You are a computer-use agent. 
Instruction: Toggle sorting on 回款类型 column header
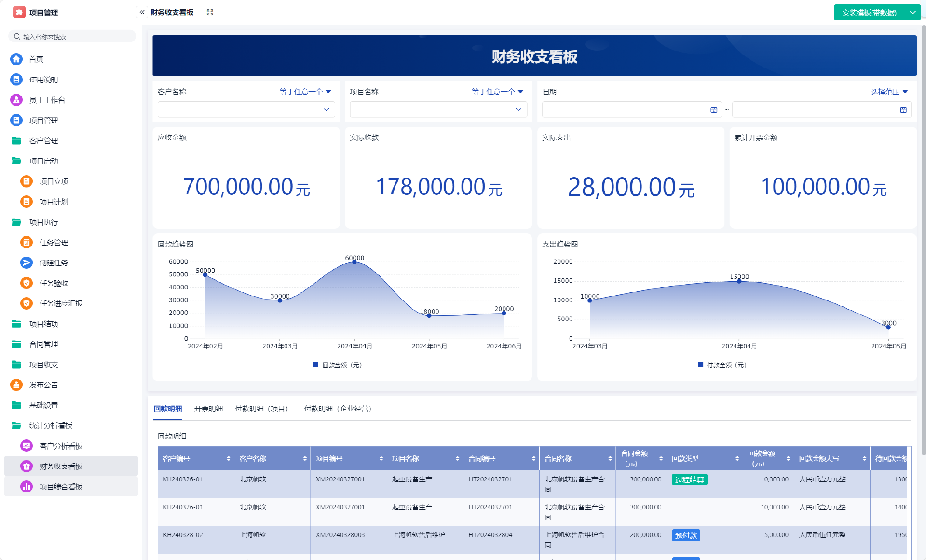click(737, 459)
